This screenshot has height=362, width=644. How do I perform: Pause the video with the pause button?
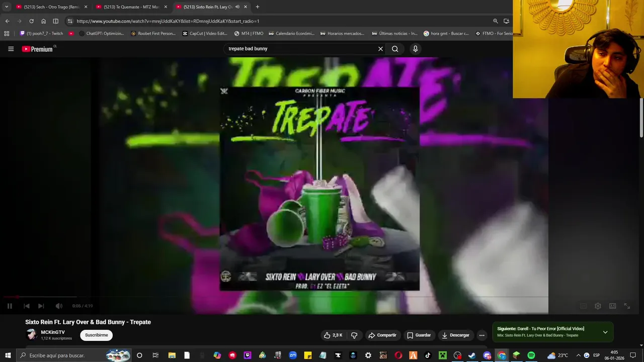pyautogui.click(x=10, y=306)
